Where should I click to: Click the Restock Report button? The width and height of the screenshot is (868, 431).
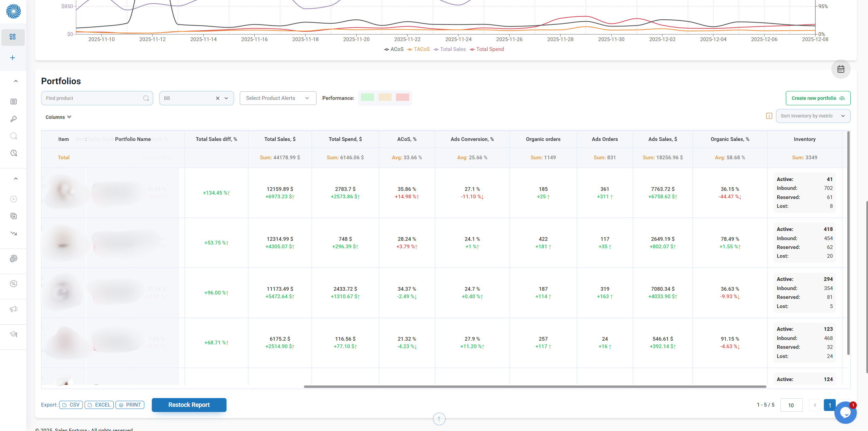click(189, 405)
